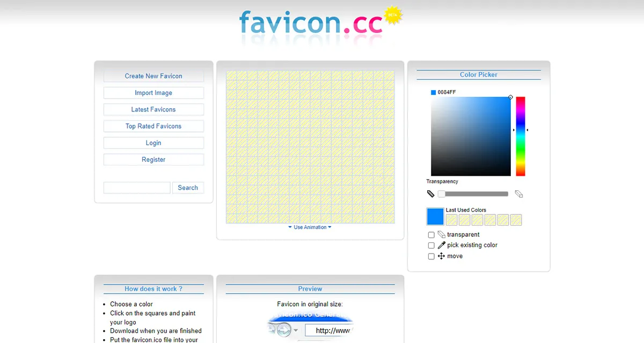Click the eyedropper icon beside pick existing color
This screenshot has height=343, width=644.
click(x=442, y=245)
